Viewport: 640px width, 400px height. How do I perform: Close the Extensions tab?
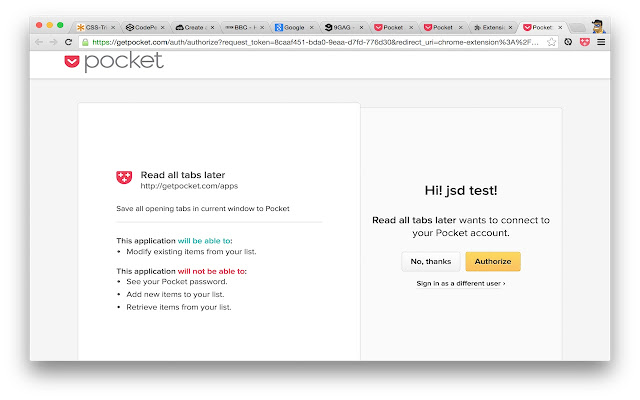[x=510, y=27]
